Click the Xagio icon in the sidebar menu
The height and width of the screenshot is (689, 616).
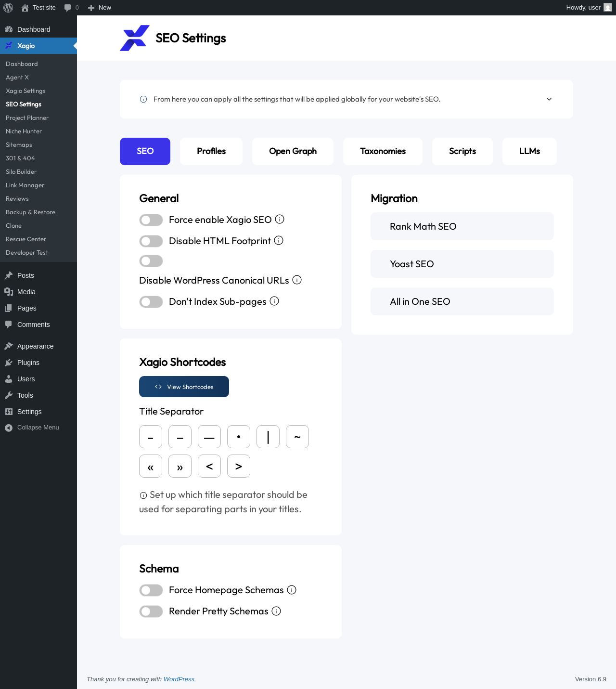click(x=9, y=46)
